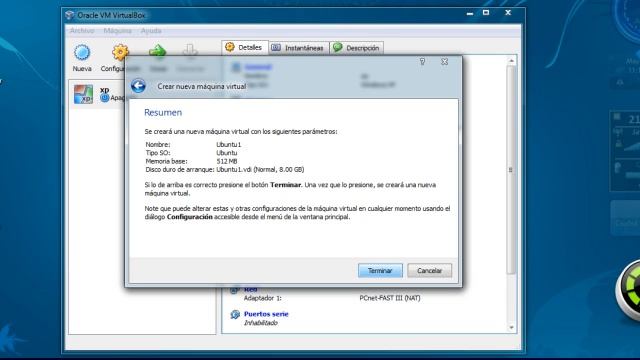
Task: Close the Crear nueva máquina virtual dialog
Action: (x=444, y=62)
